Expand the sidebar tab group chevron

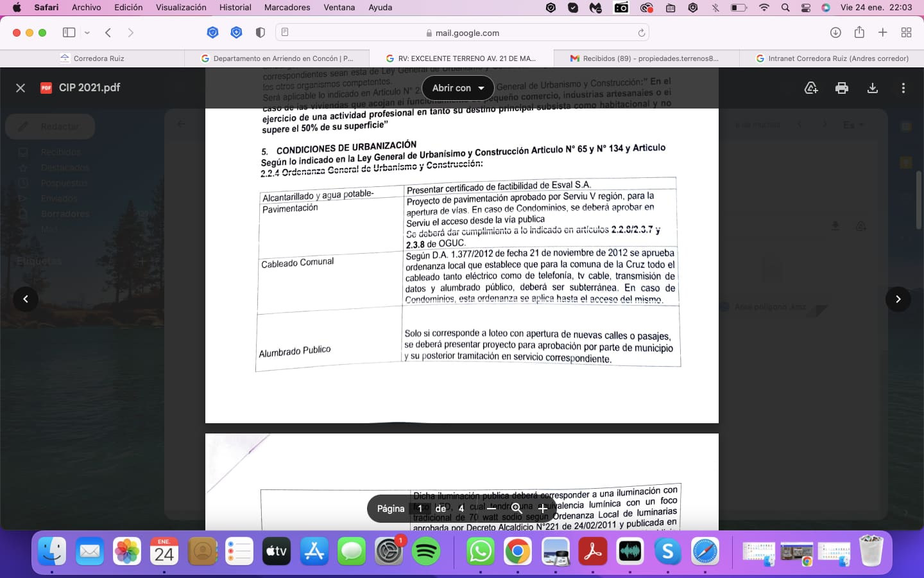[x=87, y=33]
